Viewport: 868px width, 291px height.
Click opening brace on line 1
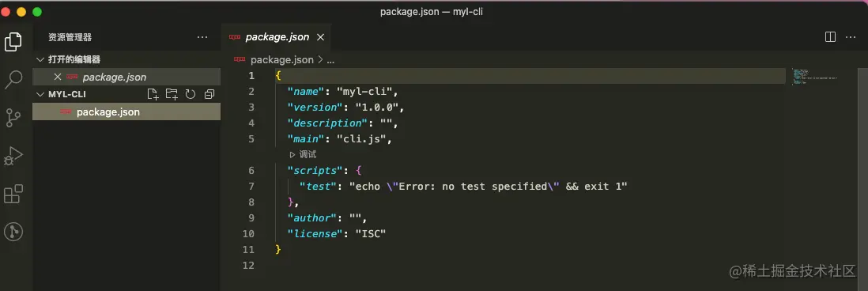pos(278,76)
